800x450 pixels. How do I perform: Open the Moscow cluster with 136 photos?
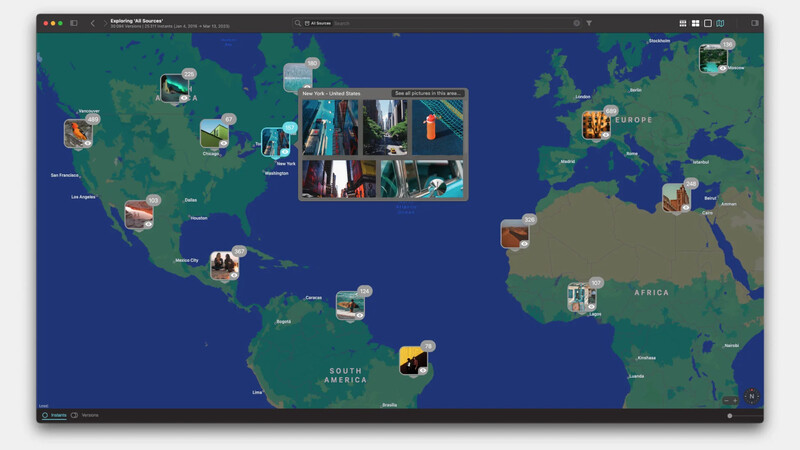pyautogui.click(x=713, y=58)
